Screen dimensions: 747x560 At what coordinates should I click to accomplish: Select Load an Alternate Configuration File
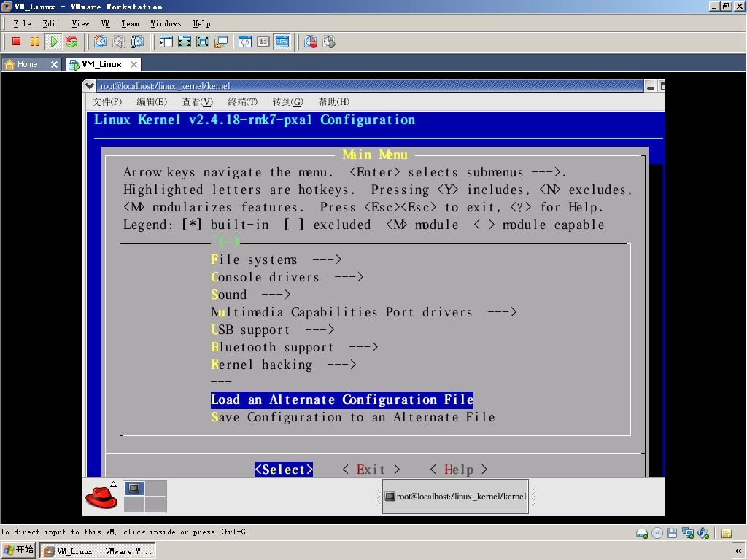[342, 400]
